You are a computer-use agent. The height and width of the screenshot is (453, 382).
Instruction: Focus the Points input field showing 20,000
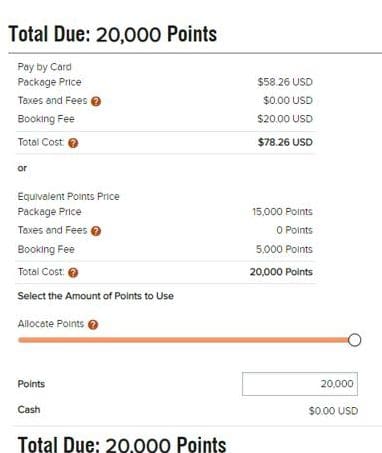(x=300, y=384)
